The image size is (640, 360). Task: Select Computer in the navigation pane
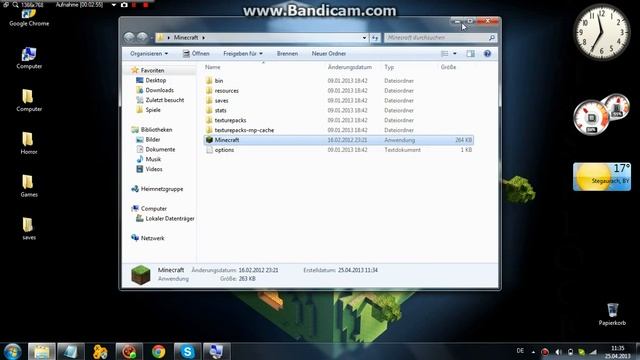(153, 209)
